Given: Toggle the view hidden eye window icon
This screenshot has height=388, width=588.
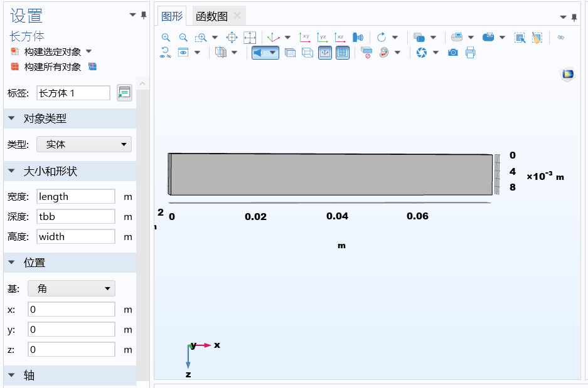Looking at the screenshot, I should click(183, 53).
